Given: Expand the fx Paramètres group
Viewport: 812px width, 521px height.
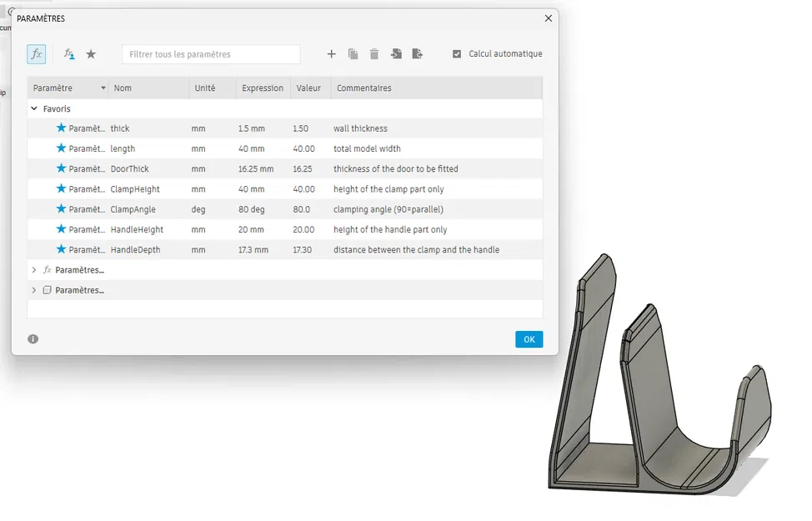Looking at the screenshot, I should tap(34, 270).
